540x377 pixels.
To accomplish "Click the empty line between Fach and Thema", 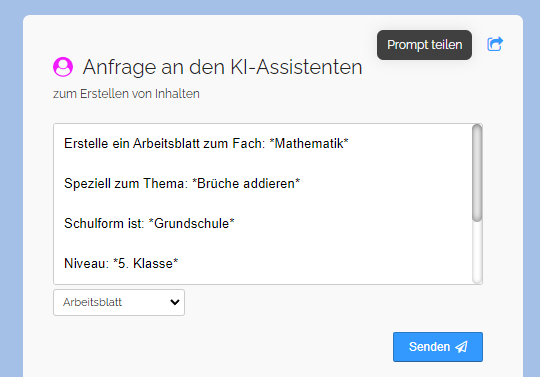I will pyautogui.click(x=262, y=164).
